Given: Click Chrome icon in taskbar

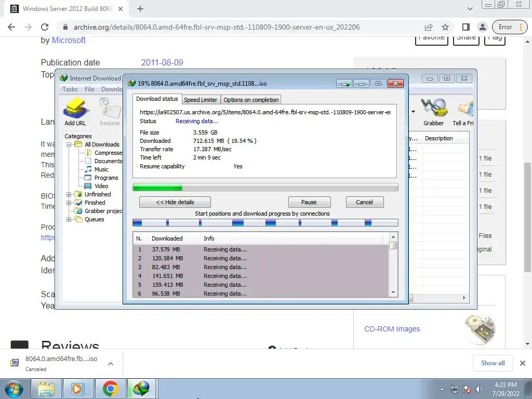Looking at the screenshot, I should 110,389.
